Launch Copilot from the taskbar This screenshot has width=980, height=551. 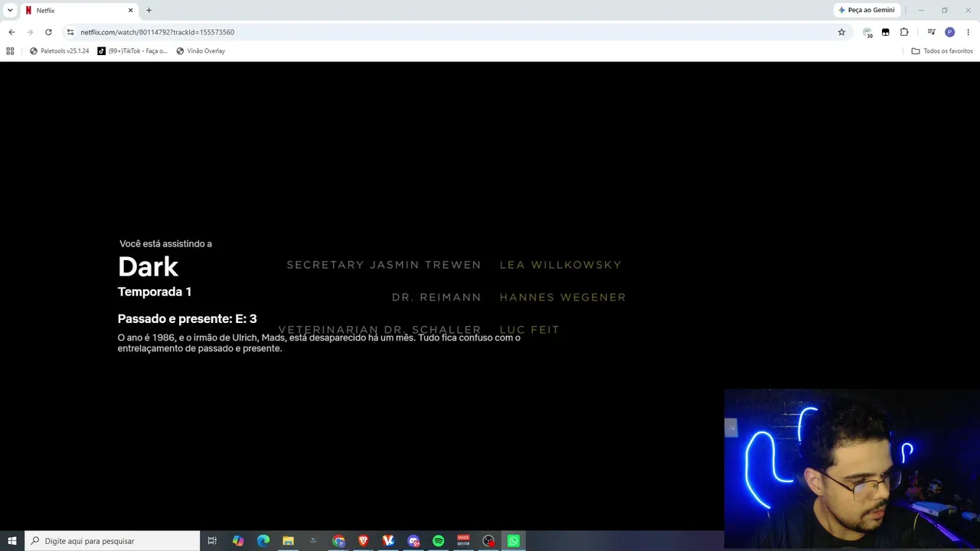tap(238, 541)
